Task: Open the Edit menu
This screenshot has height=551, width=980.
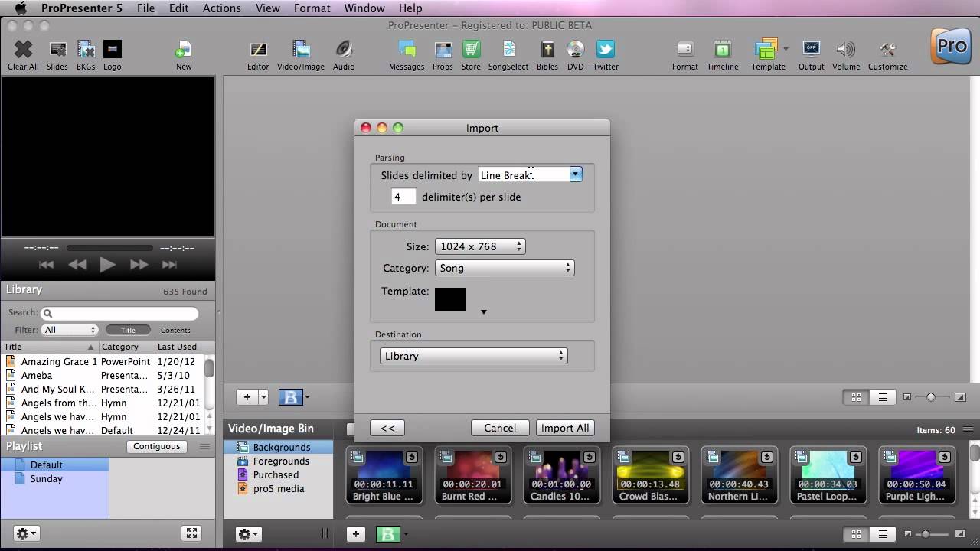Action: click(179, 8)
